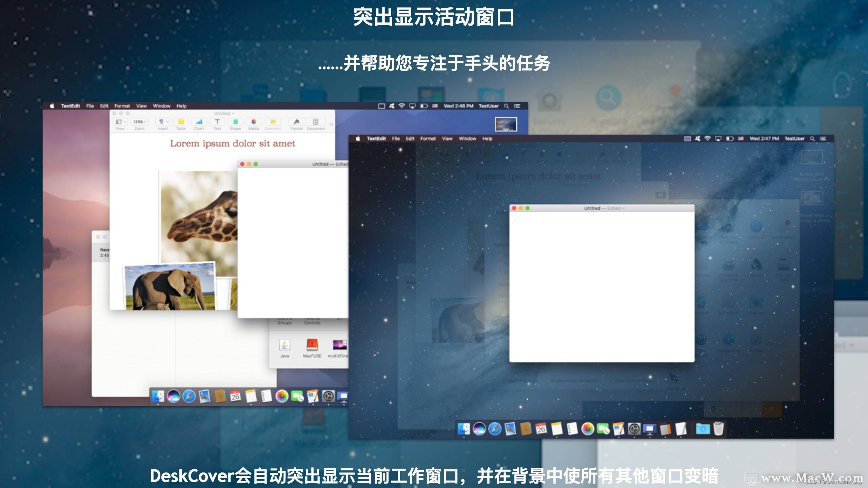Open the Document inspector icon in Pages
868x488 pixels.
click(x=316, y=122)
